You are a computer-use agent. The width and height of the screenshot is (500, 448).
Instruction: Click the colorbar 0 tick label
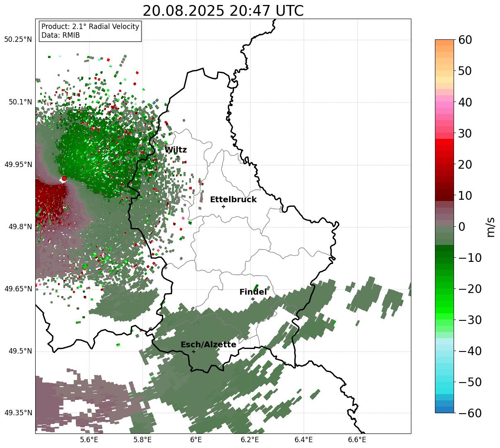click(x=461, y=227)
